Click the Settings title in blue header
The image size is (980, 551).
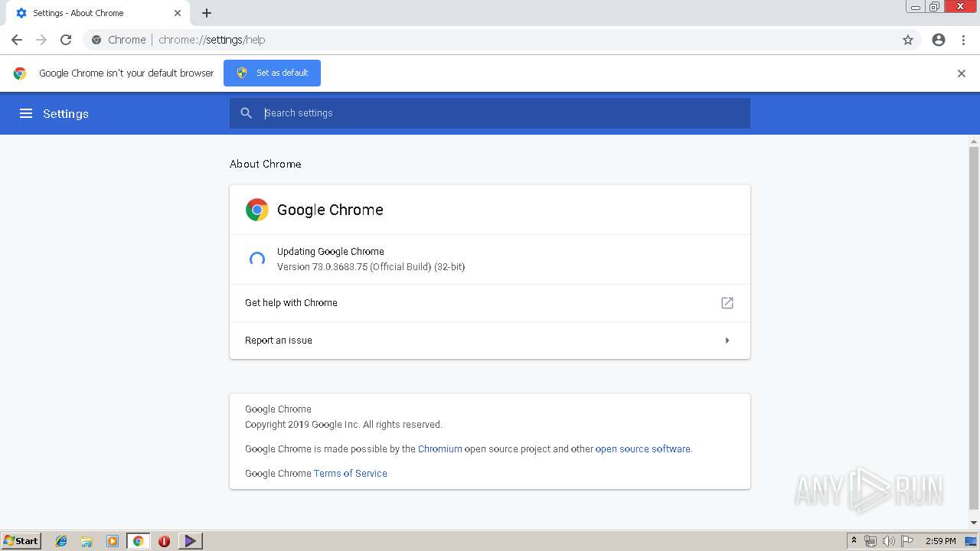tap(66, 113)
